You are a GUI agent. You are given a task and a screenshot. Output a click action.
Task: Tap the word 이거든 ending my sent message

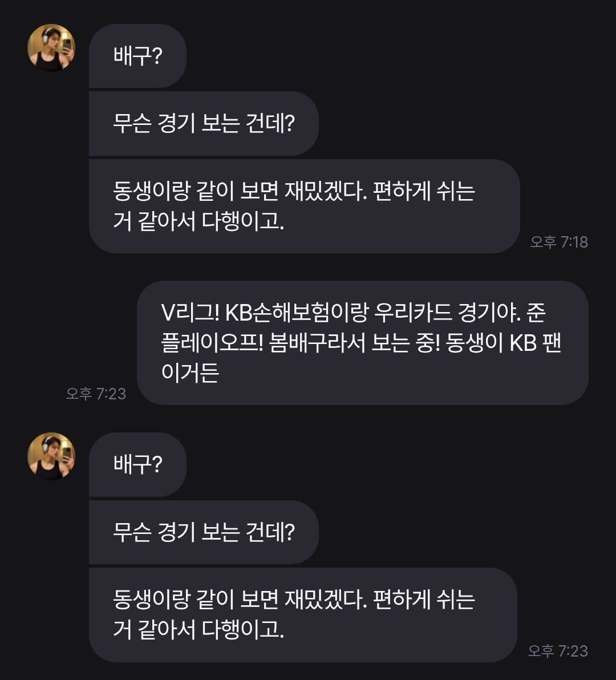(191, 373)
